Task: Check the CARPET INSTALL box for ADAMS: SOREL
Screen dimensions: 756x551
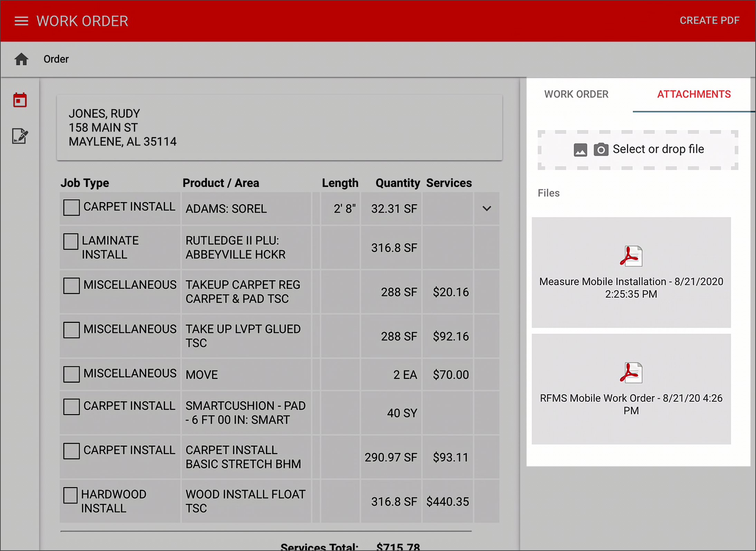Action: (x=72, y=207)
